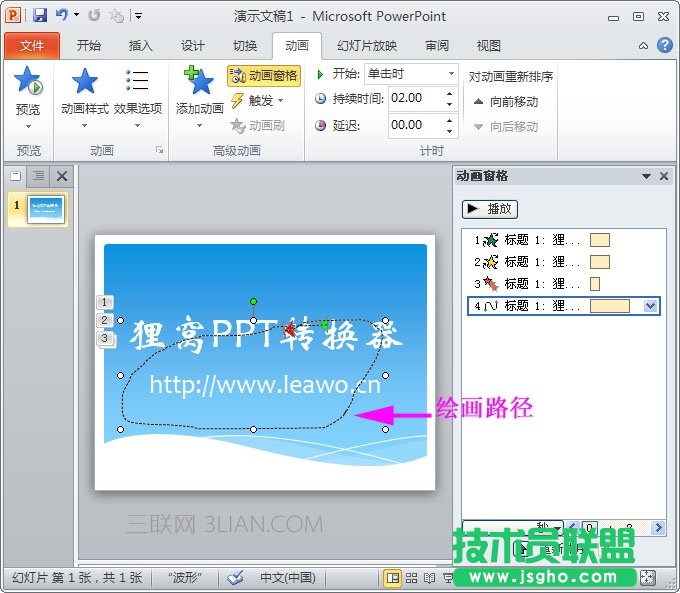Open the 开始 timing combo box
This screenshot has width=680, height=593.
coord(411,74)
